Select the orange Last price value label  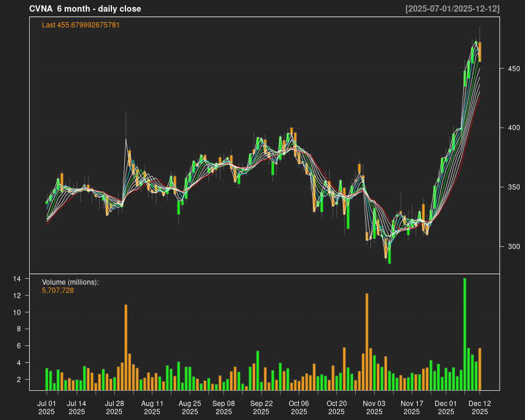(81, 25)
